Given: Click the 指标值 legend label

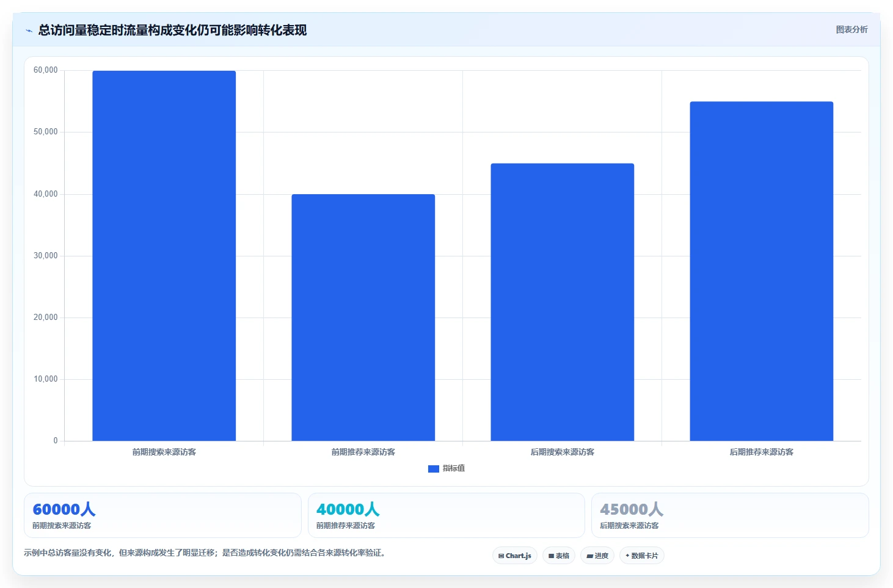Looking at the screenshot, I should 454,468.
